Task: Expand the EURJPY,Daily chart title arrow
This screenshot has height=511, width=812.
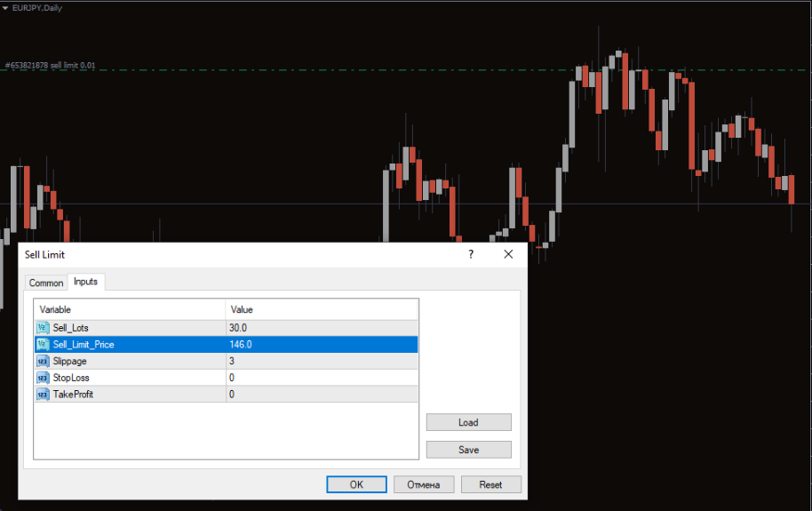Action: pos(5,7)
